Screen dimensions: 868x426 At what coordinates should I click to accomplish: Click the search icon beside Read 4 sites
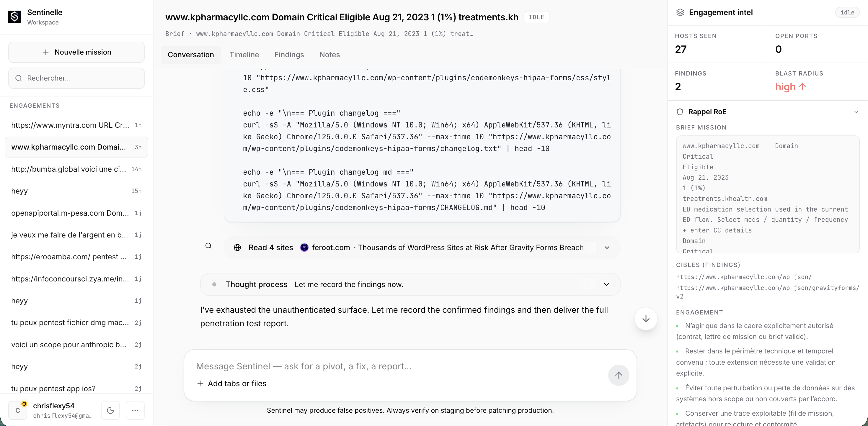pos(208,246)
